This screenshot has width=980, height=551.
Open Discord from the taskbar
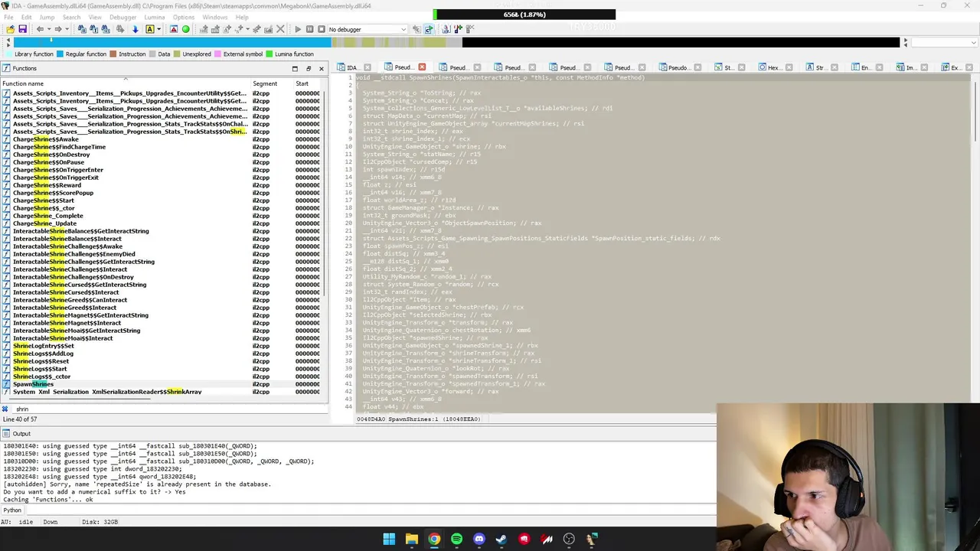pyautogui.click(x=479, y=539)
